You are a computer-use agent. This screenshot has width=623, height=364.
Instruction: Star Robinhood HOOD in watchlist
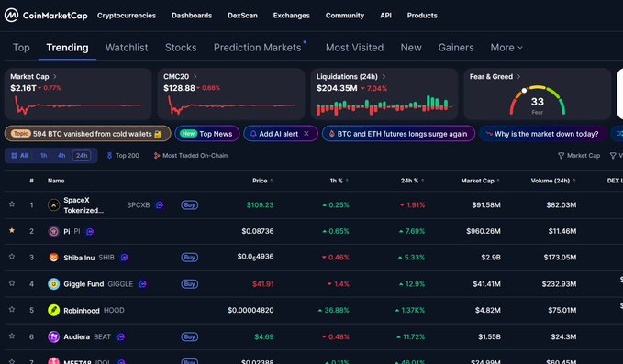[x=12, y=309]
